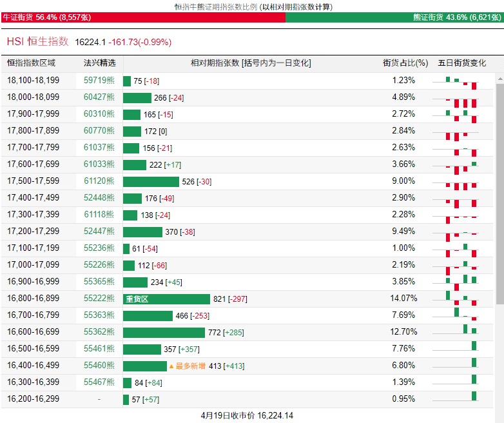This screenshot has width=504, height=423.
Task: Open the 60427熊 warrant link
Action: (x=99, y=97)
